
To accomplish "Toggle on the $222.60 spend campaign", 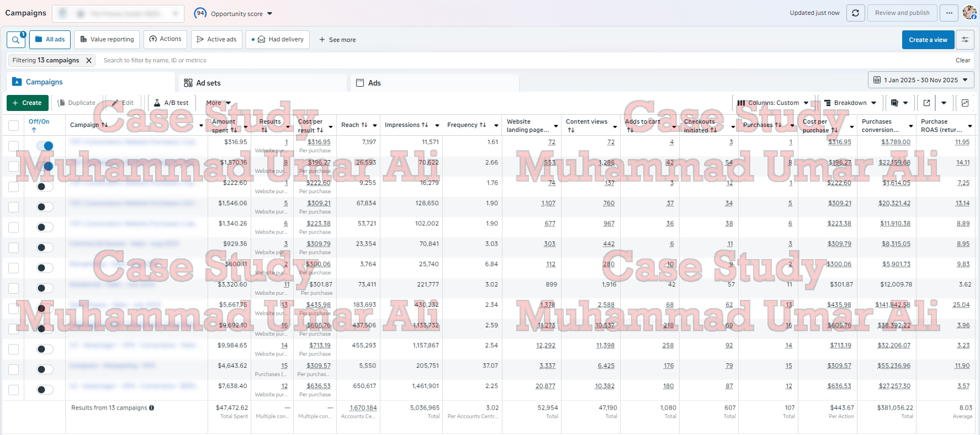I will click(x=45, y=187).
